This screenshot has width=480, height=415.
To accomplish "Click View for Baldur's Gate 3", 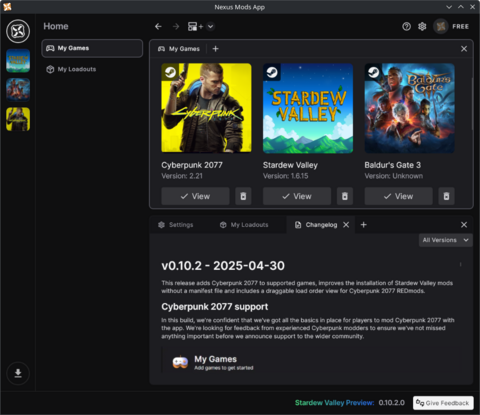I will coord(399,196).
